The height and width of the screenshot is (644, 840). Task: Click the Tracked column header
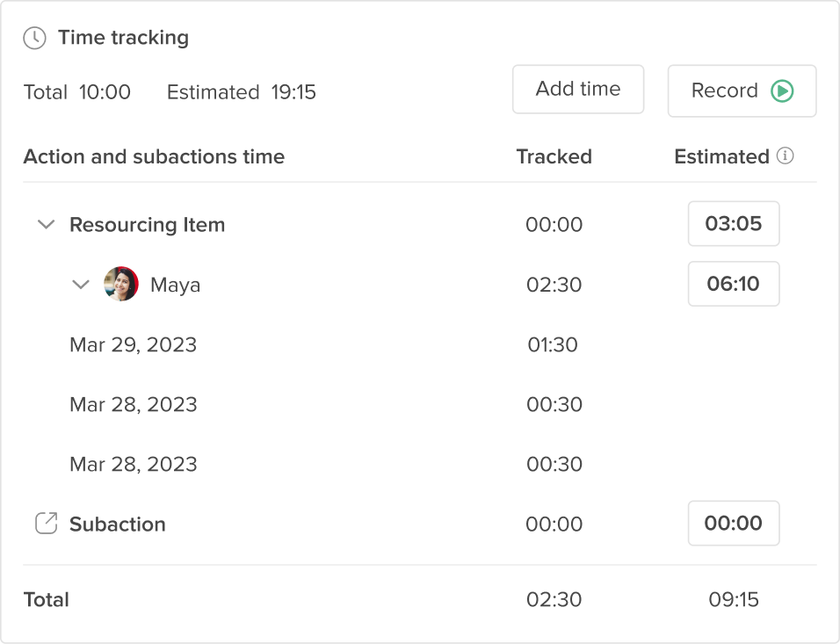[554, 156]
